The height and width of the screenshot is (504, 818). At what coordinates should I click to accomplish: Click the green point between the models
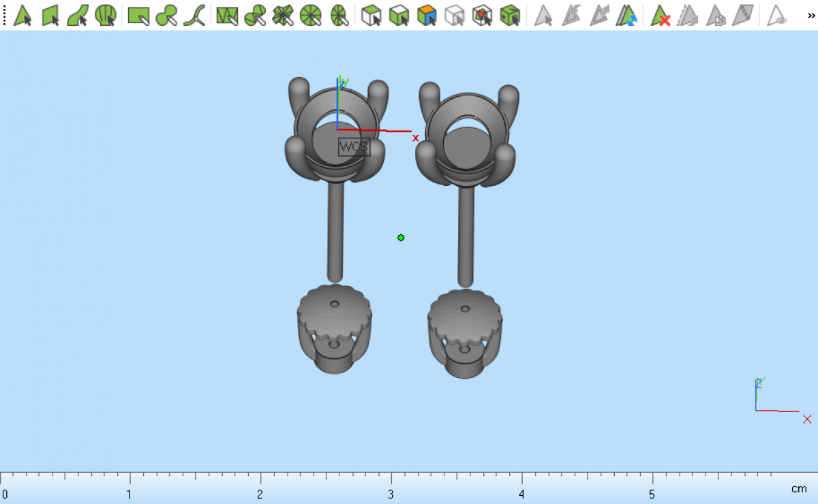pyautogui.click(x=401, y=238)
